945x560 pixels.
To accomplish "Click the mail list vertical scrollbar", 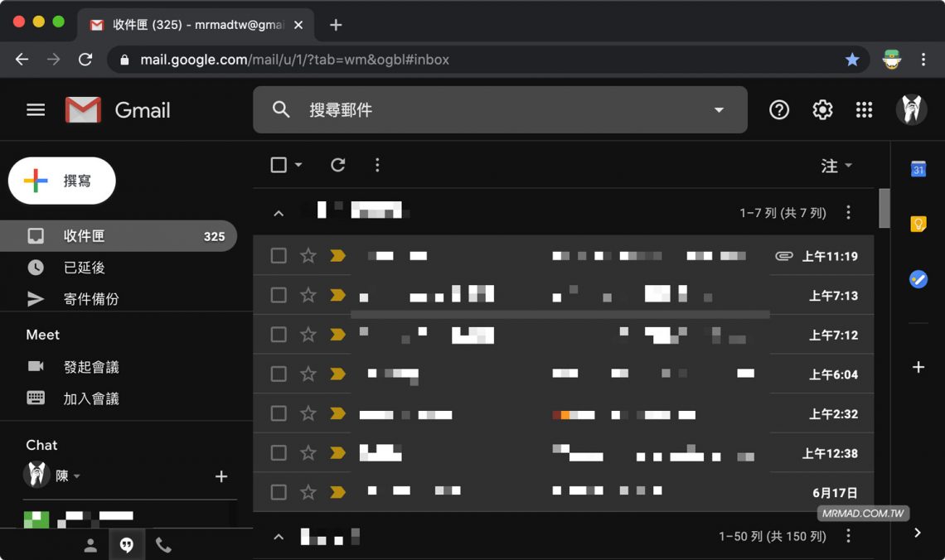I will coord(884,209).
